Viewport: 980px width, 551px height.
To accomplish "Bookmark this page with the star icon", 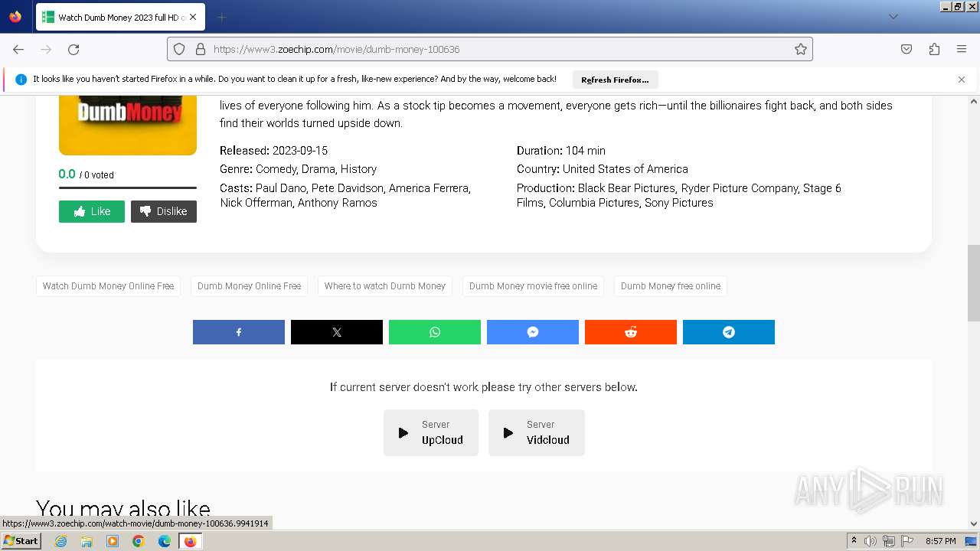I will (801, 49).
